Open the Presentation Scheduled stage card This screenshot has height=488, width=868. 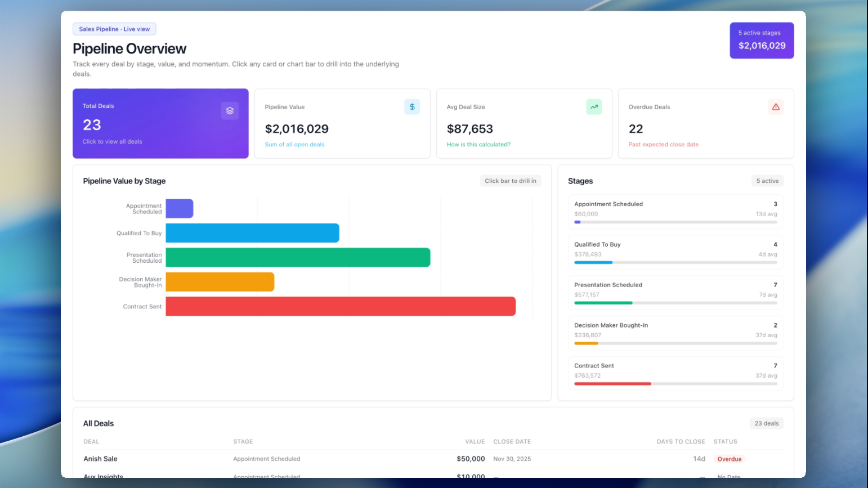pyautogui.click(x=675, y=293)
